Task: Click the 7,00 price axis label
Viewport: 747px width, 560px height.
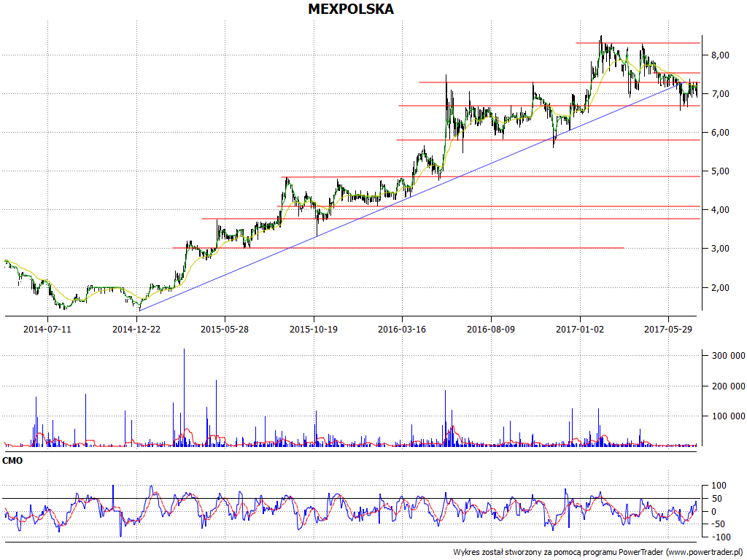Action: click(720, 94)
